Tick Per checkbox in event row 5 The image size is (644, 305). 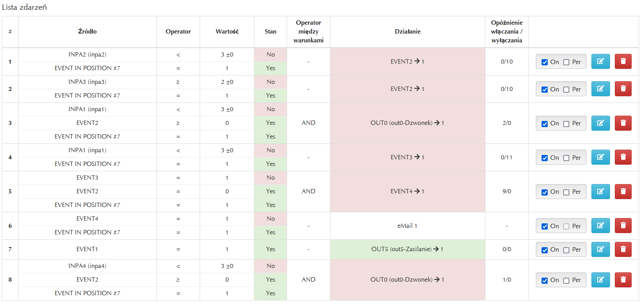(x=566, y=192)
